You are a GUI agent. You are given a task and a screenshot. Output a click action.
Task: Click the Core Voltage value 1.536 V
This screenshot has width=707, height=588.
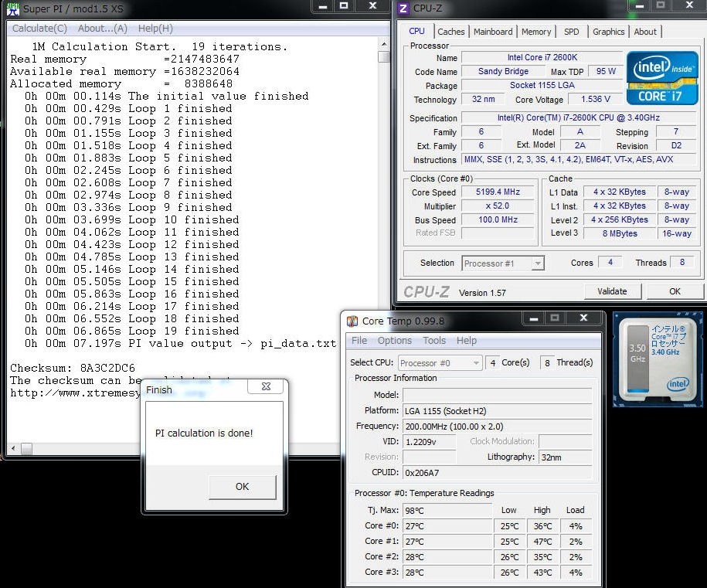coord(595,99)
